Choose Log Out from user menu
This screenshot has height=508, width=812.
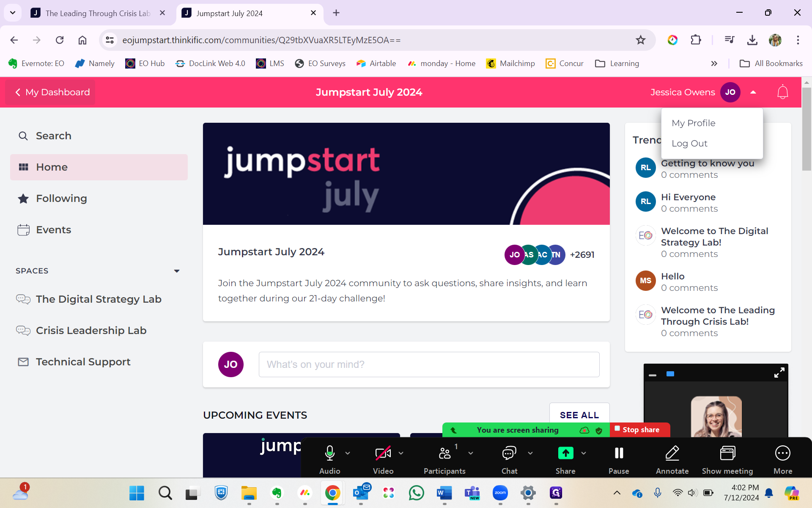(689, 144)
